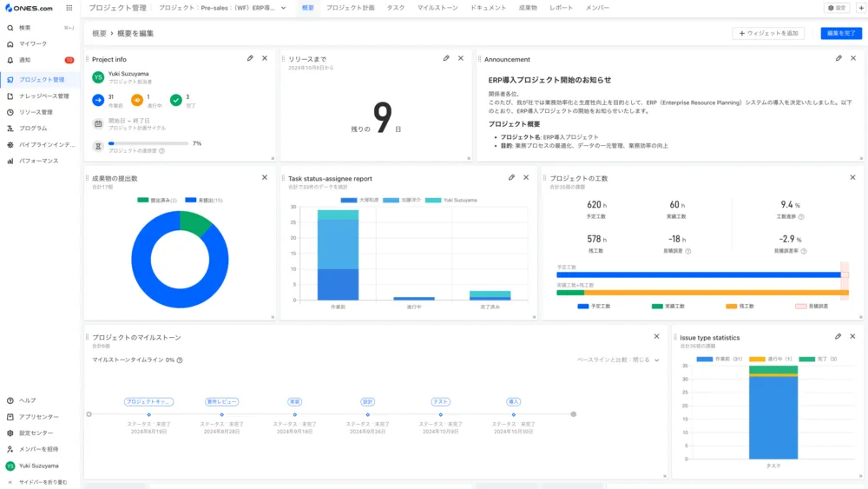
Task: Click 編集を完了 button
Action: click(841, 33)
